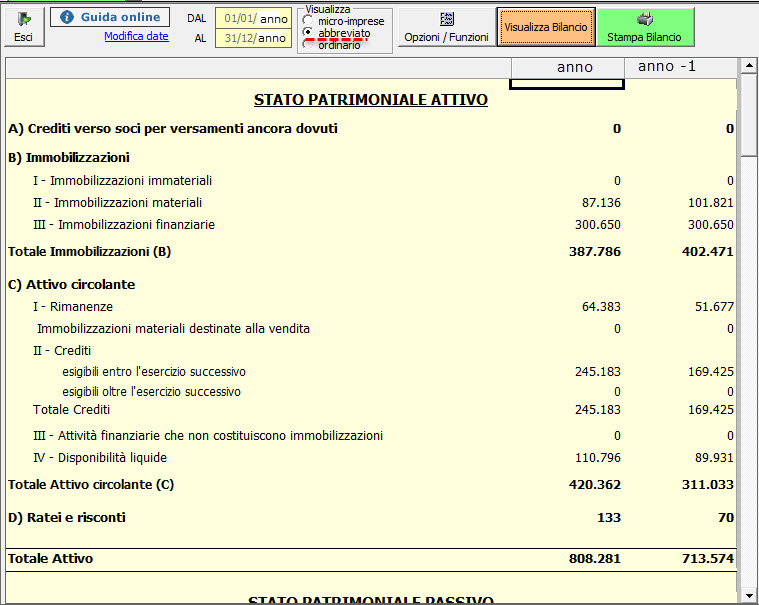Click Ratei e risconti value 70
Image resolution: width=759 pixels, height=605 pixels.
pos(726,518)
